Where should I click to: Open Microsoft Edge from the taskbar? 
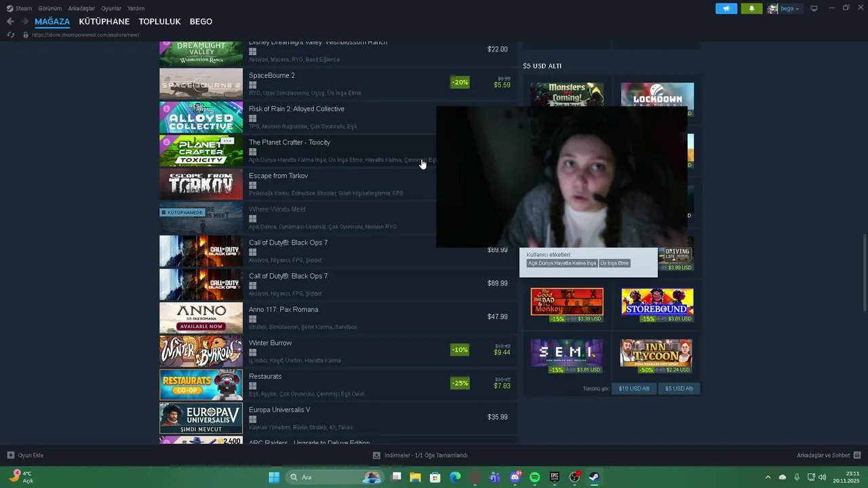455,477
